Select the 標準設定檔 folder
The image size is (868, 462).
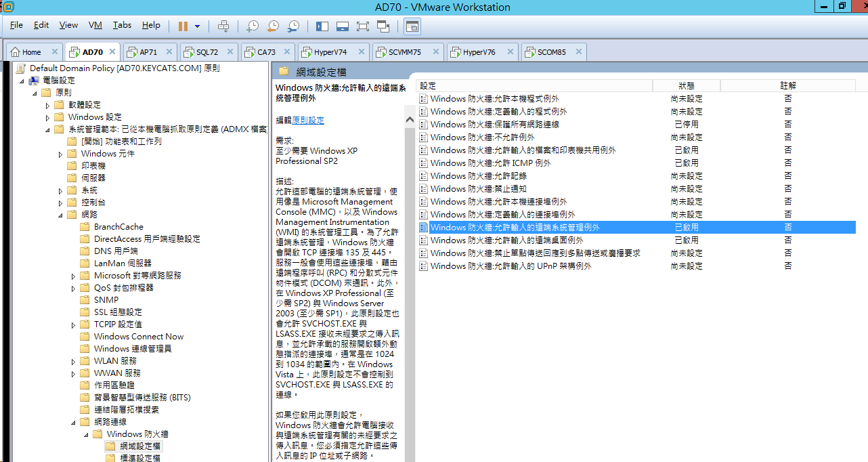point(140,459)
